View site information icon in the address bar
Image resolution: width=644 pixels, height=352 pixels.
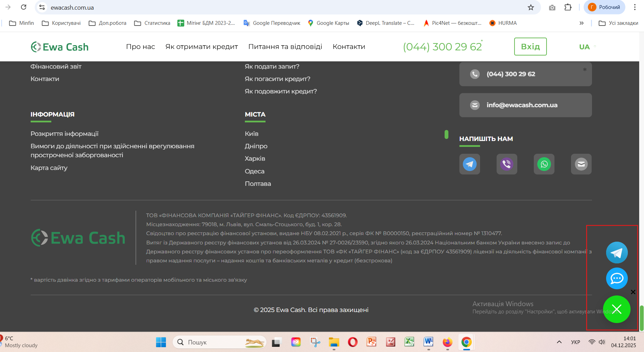(42, 7)
